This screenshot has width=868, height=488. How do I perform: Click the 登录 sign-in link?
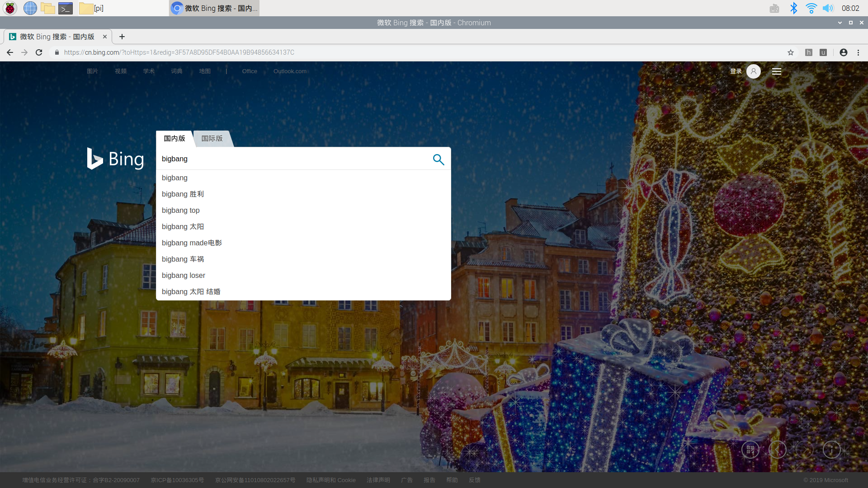point(736,71)
